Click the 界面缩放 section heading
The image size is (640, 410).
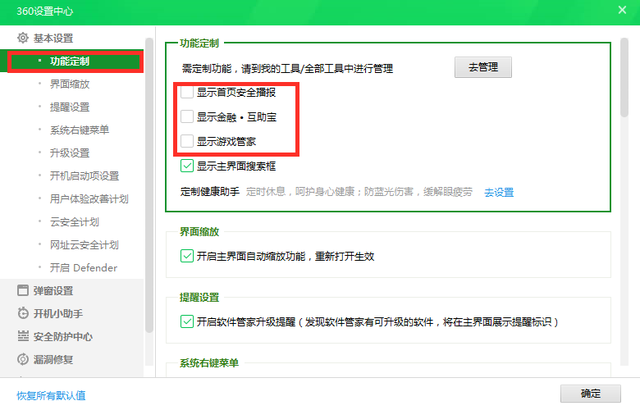coord(199,231)
